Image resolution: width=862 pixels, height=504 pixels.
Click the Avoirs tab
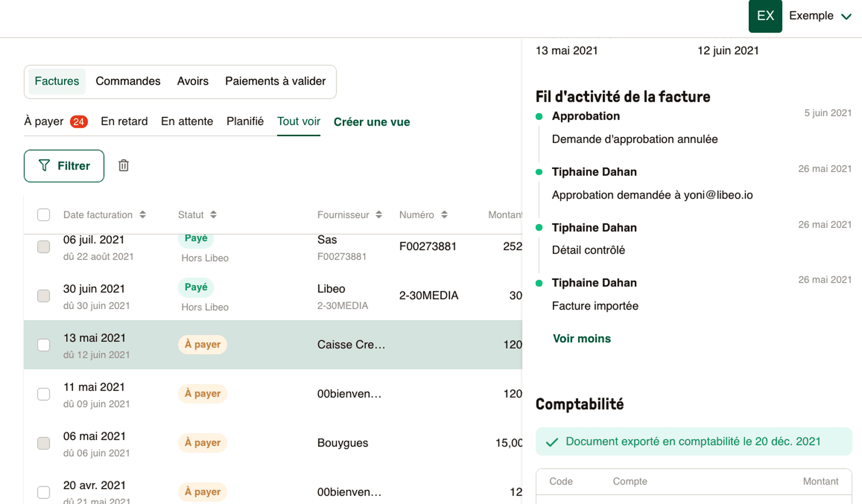point(193,81)
